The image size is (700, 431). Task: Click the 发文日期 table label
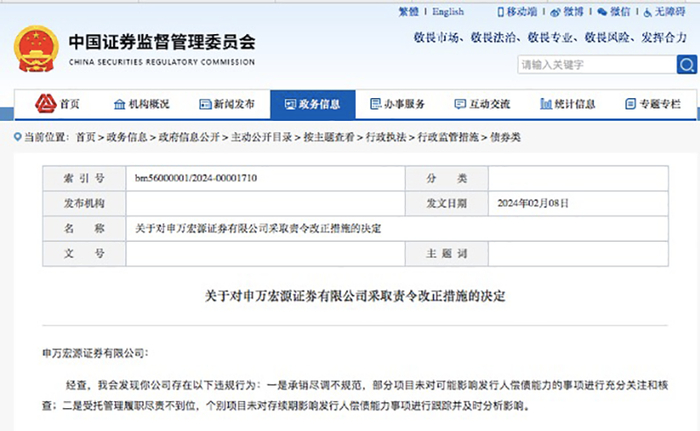446,203
